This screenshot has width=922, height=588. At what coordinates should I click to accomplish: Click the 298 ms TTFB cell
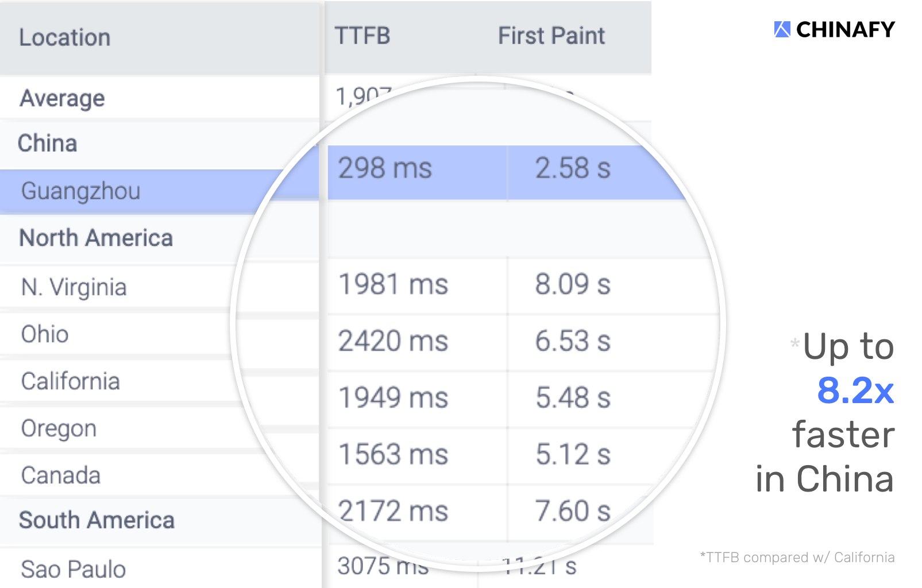[x=385, y=169]
